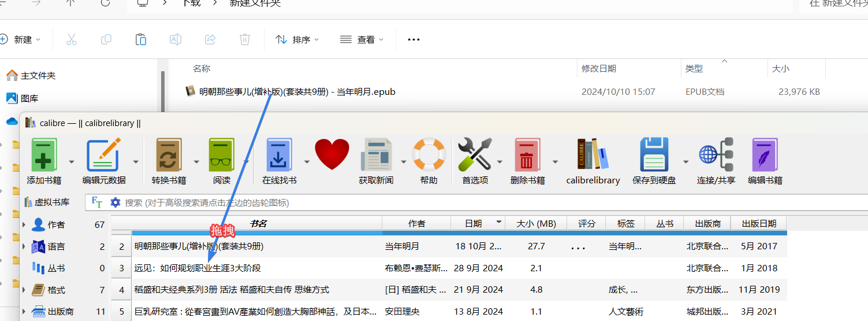Sort by the 大小 (MB) column header
Viewport: 868px width, 321px height.
[x=536, y=223]
